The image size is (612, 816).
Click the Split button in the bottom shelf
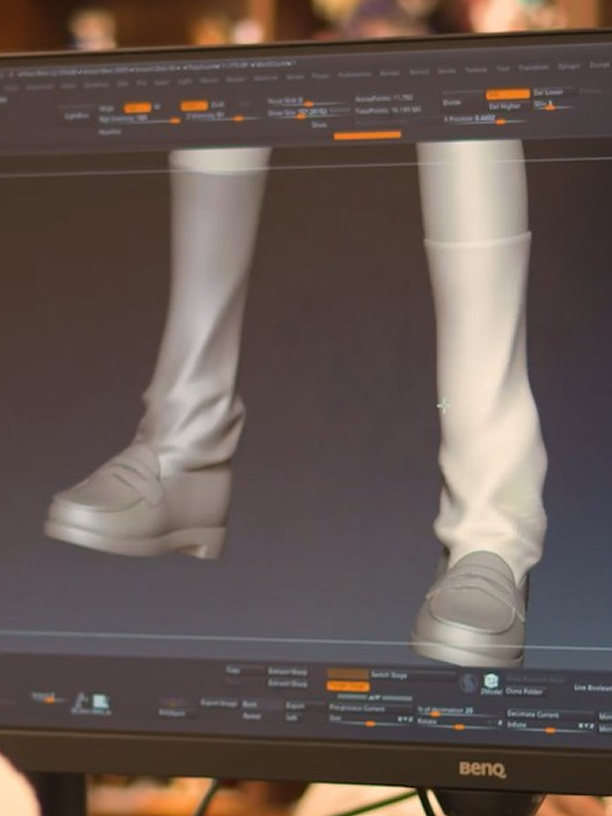(x=291, y=717)
